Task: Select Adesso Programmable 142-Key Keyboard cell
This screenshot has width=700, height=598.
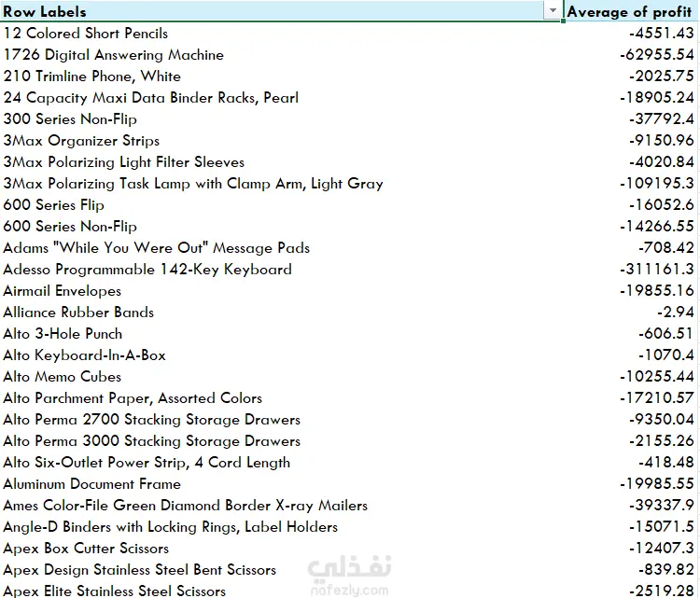Action: point(147,269)
